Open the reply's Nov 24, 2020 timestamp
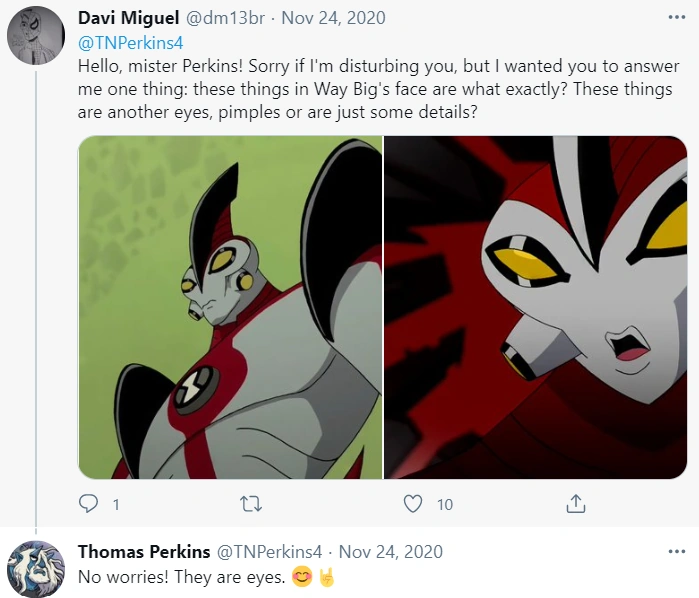Image resolution: width=699 pixels, height=598 pixels. click(391, 552)
